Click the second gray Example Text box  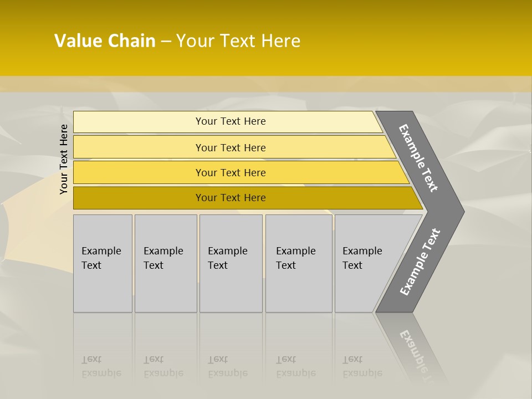pos(165,263)
